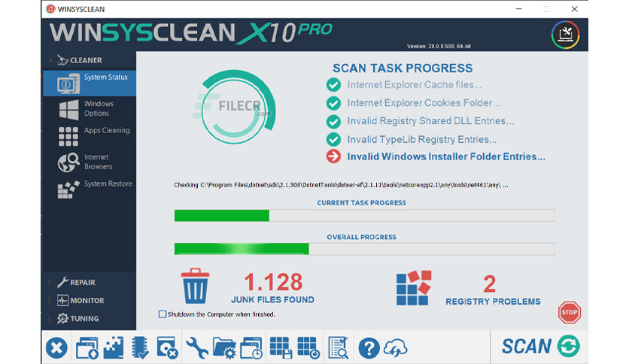Click the 1.128 junk files count
This screenshot has height=364, width=629.
pos(273,282)
